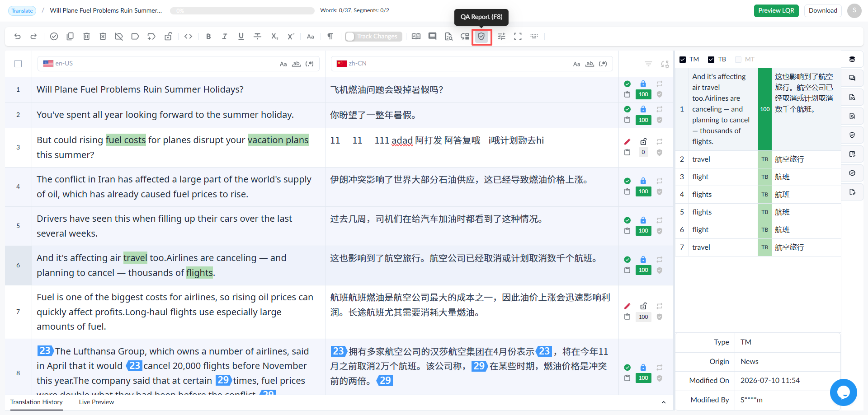The width and height of the screenshot is (868, 415).
Task: Apply subscript formatting
Action: (x=274, y=37)
